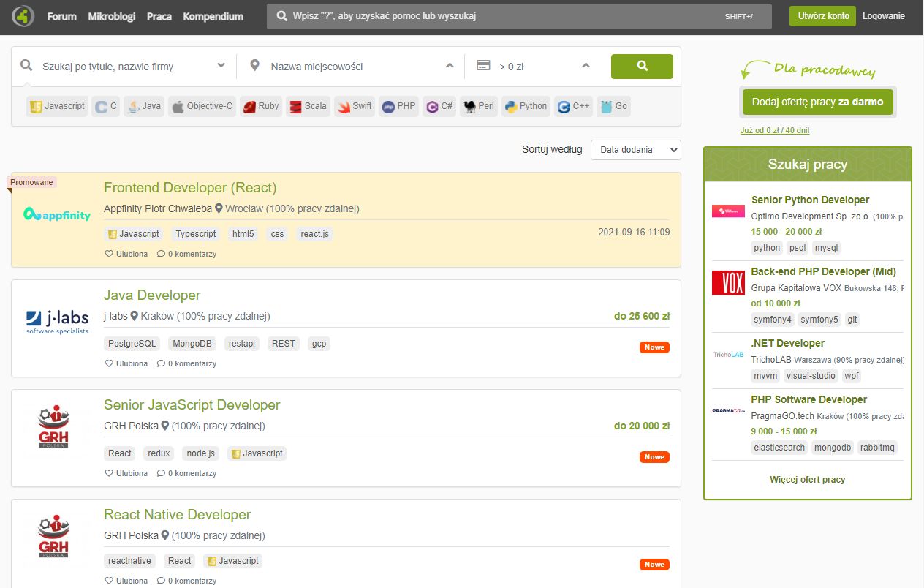
Task: Click the Typescript tag on Frontend offer
Action: [x=196, y=234]
